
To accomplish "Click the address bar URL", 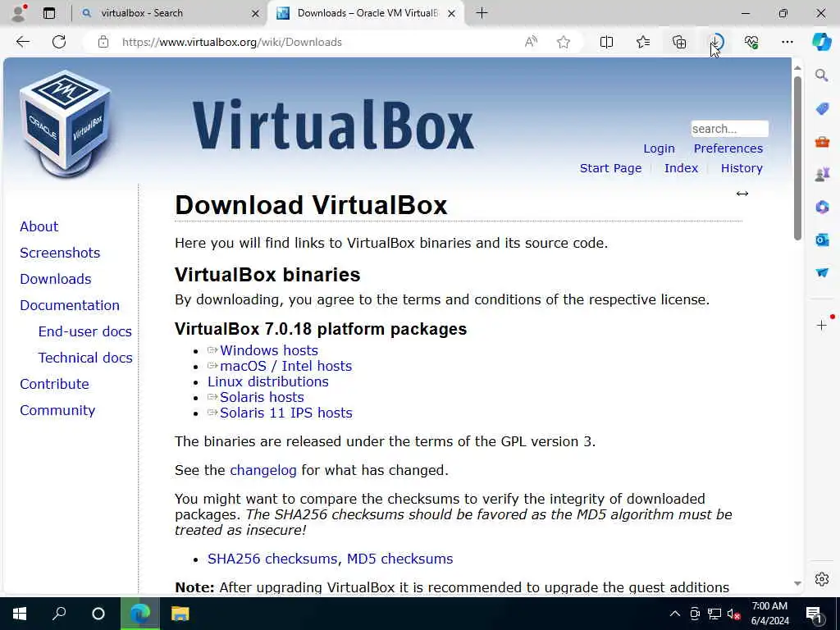I will [x=231, y=42].
